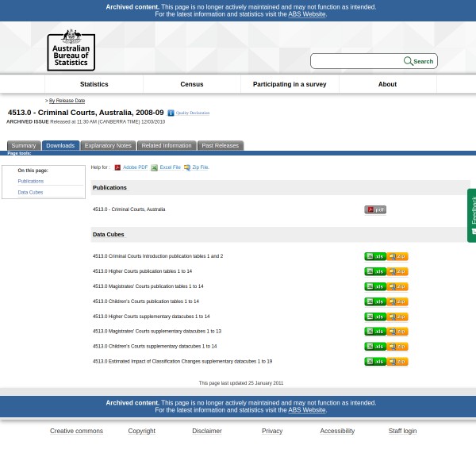Go to By Release Date breadcrumb
Screen dimensions: 476x476
(x=67, y=101)
